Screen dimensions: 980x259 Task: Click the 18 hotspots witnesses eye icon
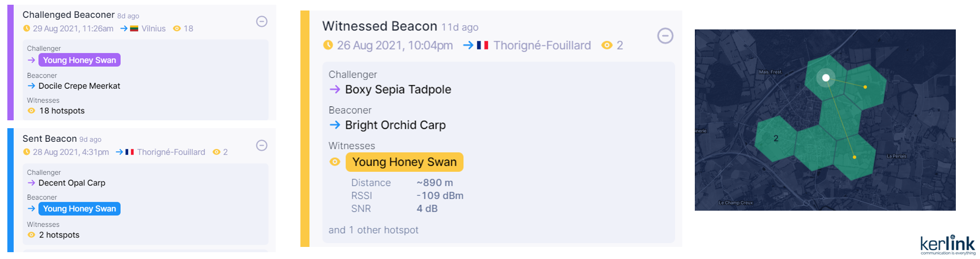[32, 111]
